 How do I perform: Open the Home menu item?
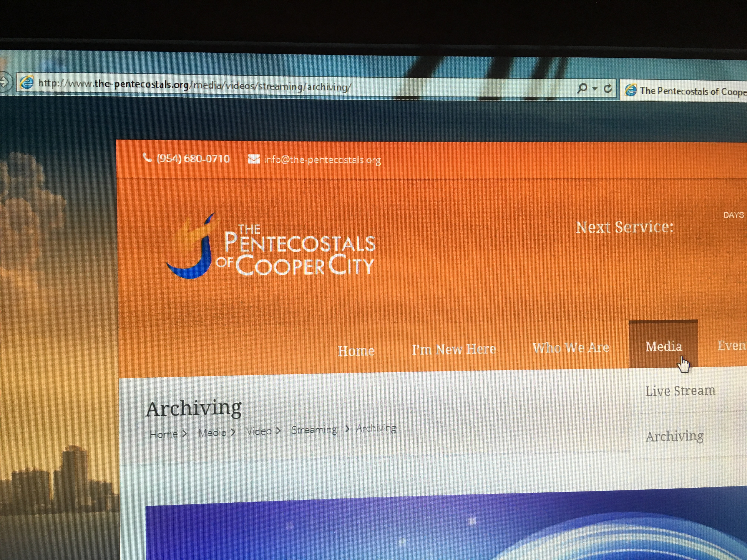pos(356,351)
